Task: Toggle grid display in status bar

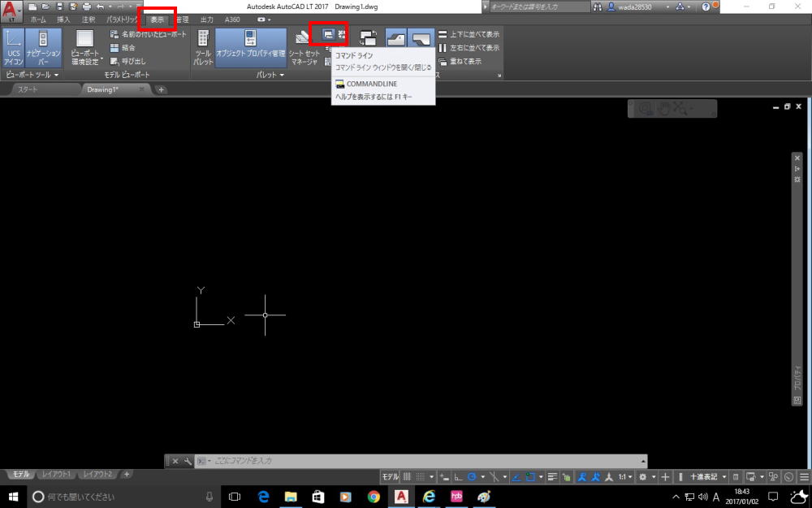Action: tap(408, 477)
